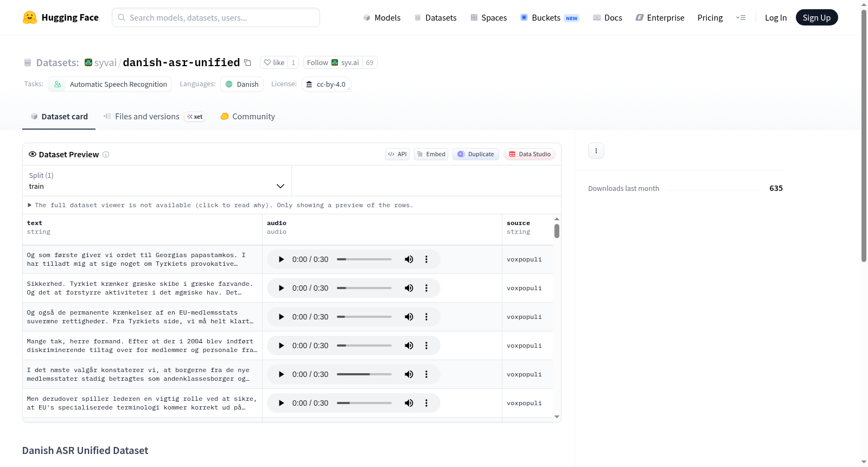The height and width of the screenshot is (467, 868).
Task: Open audio options in 'Sikkerhed. Tyrkiet krænker' row
Action: click(426, 288)
